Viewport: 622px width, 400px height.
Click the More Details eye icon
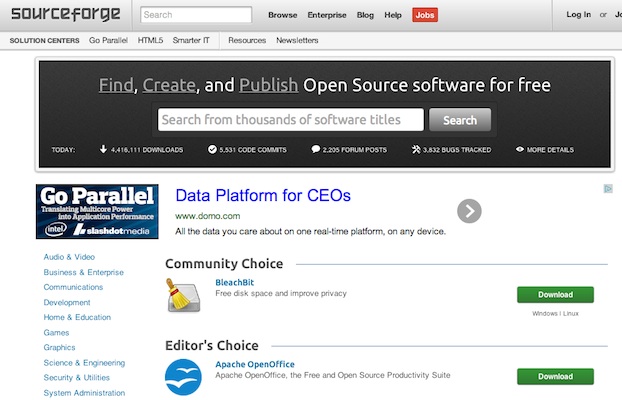[520, 149]
